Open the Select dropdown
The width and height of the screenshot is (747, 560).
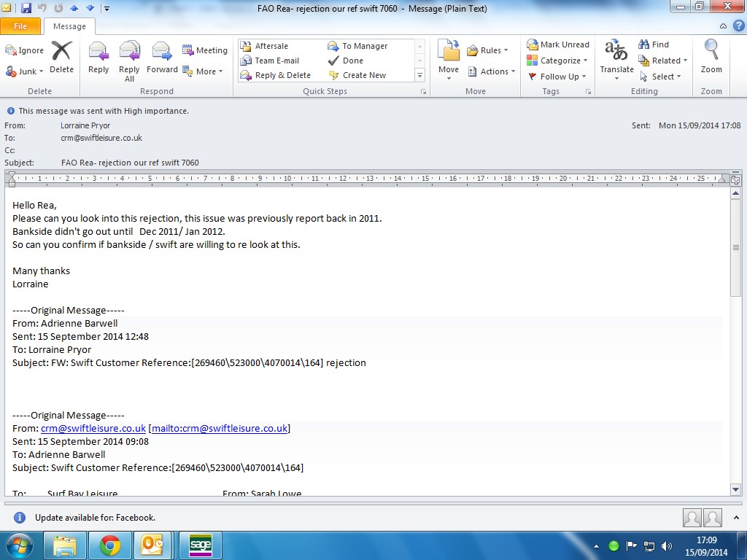pos(659,76)
